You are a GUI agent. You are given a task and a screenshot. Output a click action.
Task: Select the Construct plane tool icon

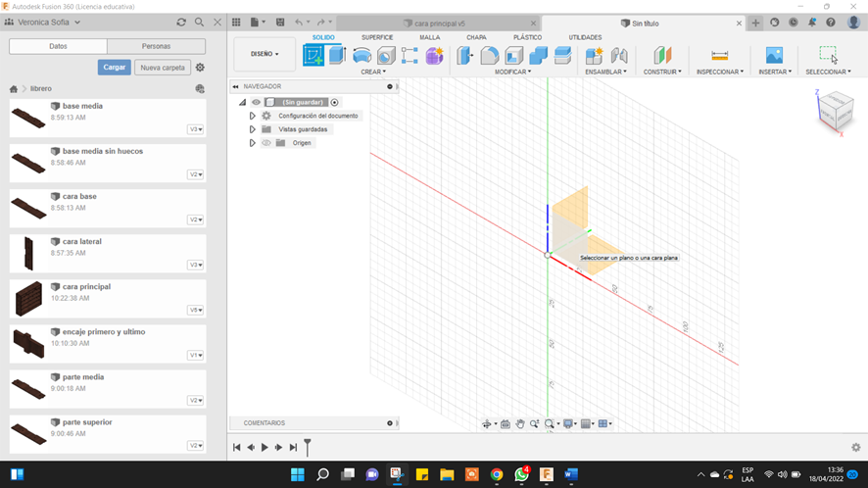coord(662,56)
